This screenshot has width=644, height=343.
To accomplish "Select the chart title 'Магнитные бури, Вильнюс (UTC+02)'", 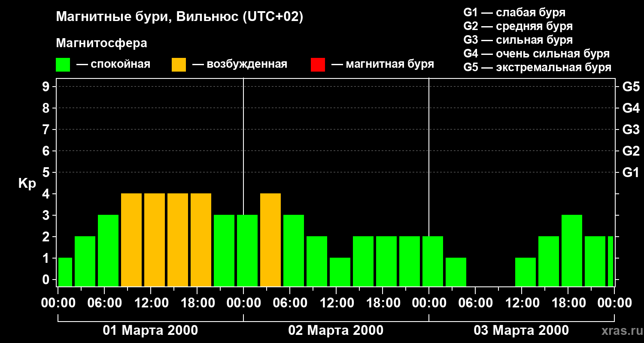I will (x=179, y=17).
